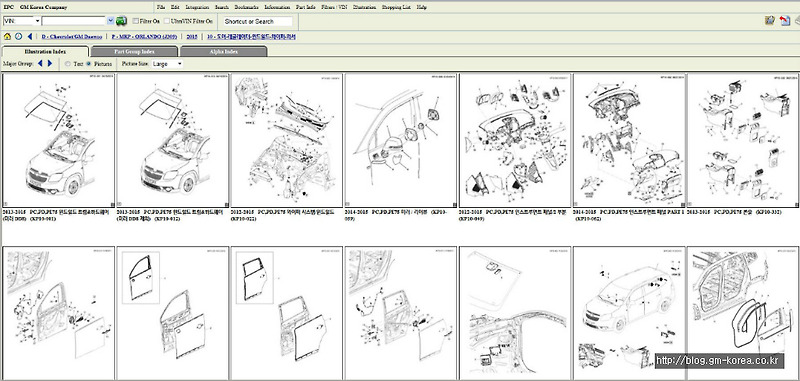Click the group 10 breadcrumb link

[x=252, y=37]
